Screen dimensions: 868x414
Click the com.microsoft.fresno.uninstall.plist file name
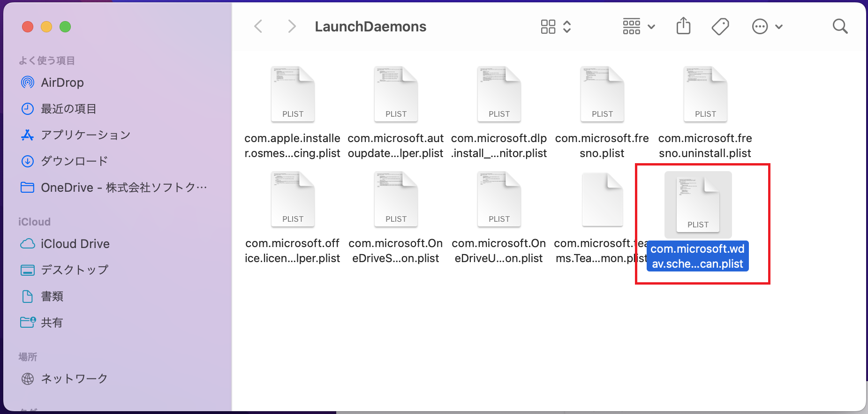(x=705, y=146)
